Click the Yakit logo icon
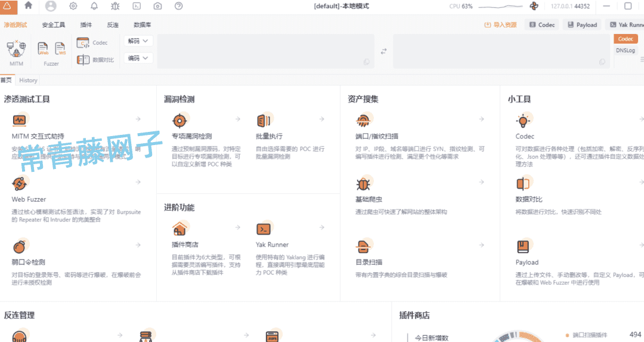This screenshot has height=342, width=644. tap(8, 6)
